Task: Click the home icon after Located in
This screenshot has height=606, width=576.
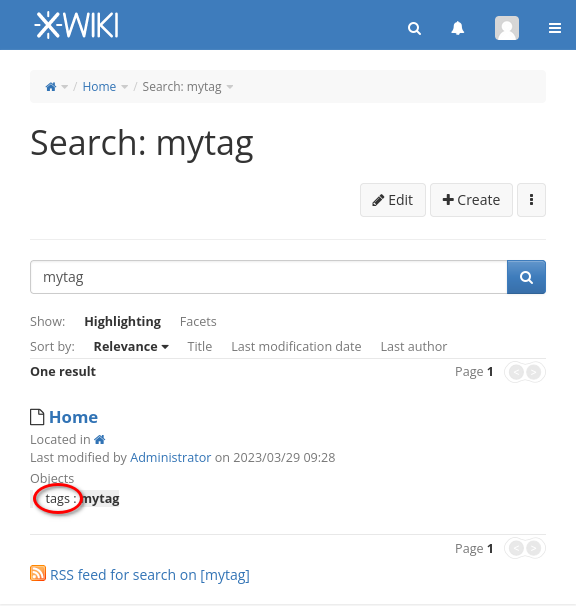Action: (100, 439)
